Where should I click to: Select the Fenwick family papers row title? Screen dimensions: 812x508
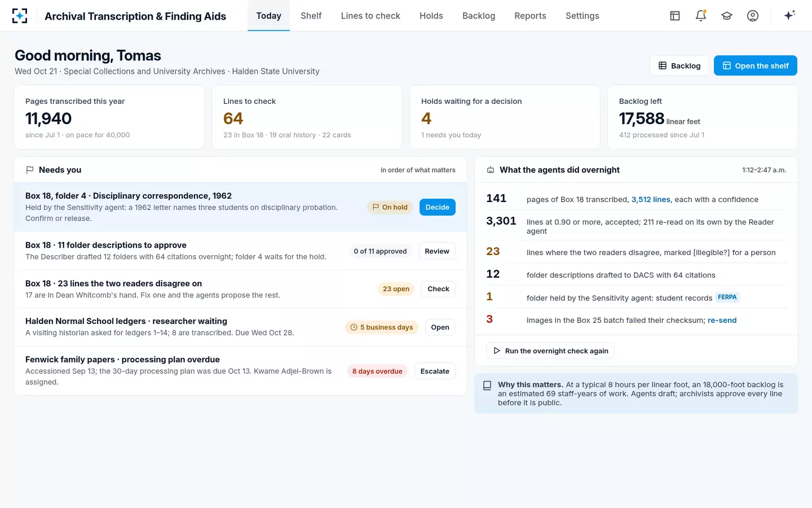[122, 360]
